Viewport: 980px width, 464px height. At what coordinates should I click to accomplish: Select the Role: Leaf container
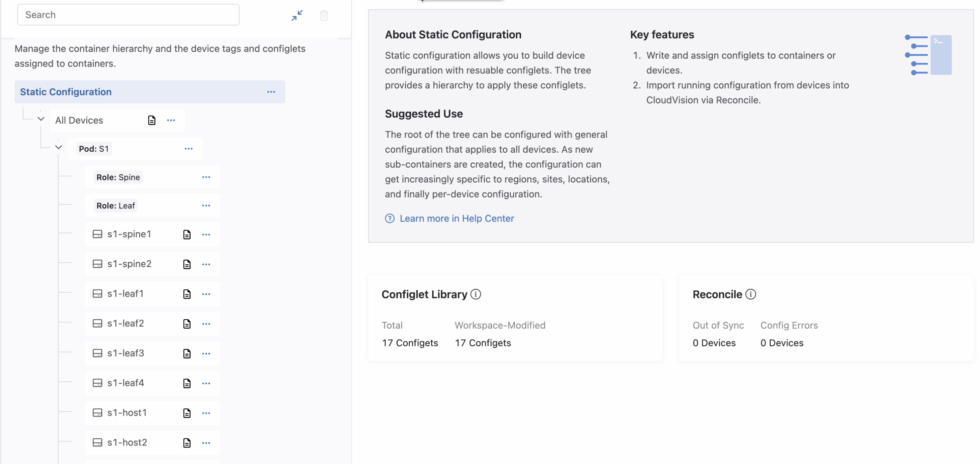coord(116,206)
